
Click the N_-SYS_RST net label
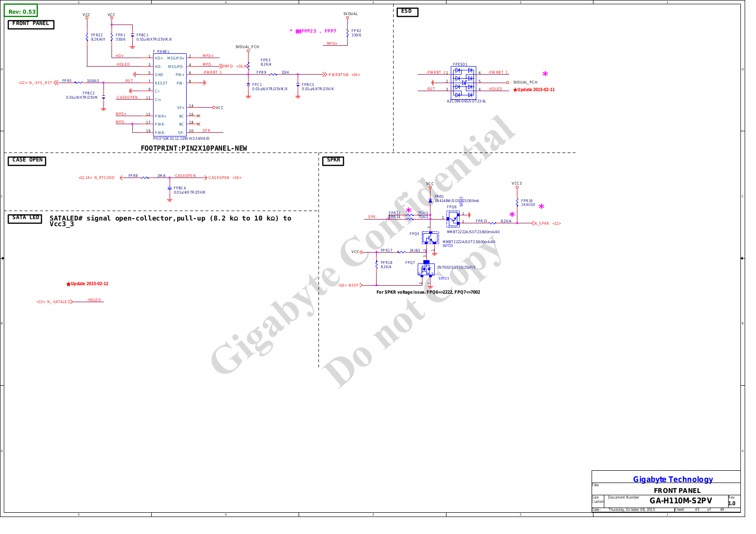(35, 83)
